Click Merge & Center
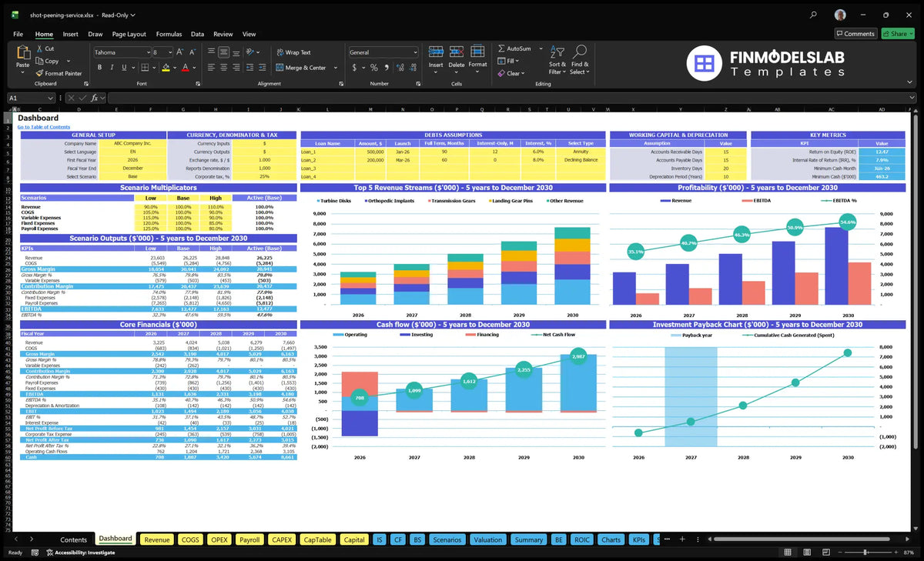The image size is (924, 561). 301,68
